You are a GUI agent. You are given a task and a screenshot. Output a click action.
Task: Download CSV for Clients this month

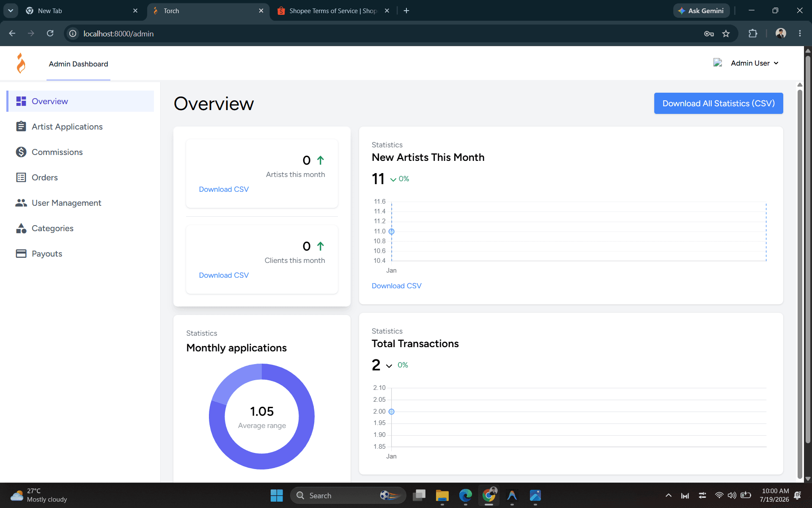pos(224,275)
